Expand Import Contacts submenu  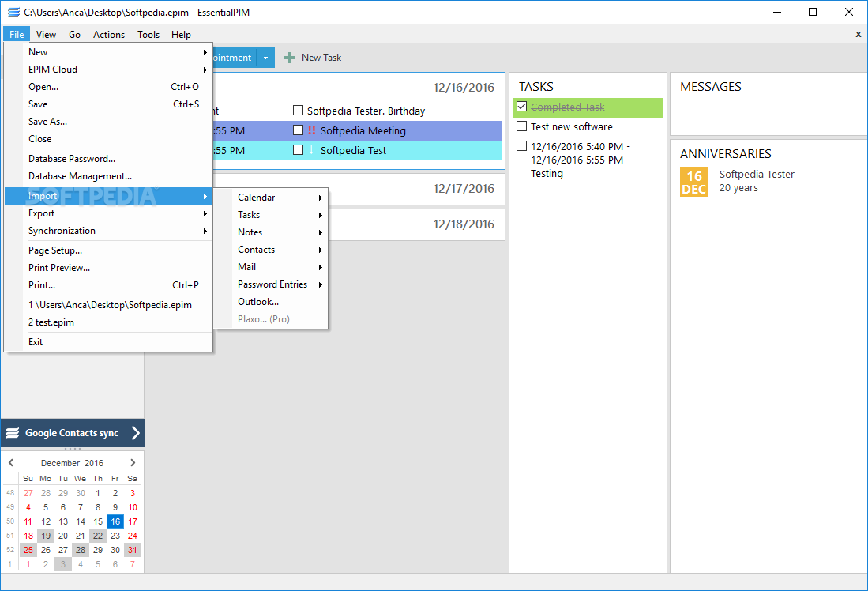[271, 250]
